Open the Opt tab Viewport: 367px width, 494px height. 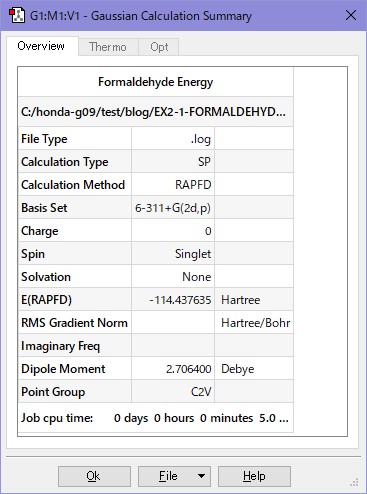coord(159,47)
